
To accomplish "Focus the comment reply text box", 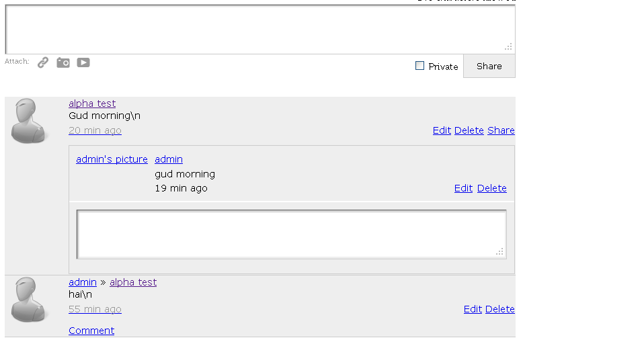I will (x=292, y=234).
